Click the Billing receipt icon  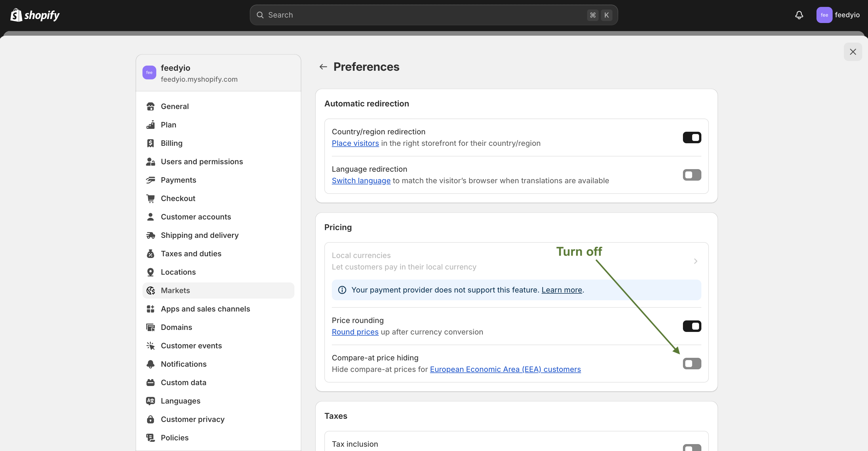(x=150, y=143)
